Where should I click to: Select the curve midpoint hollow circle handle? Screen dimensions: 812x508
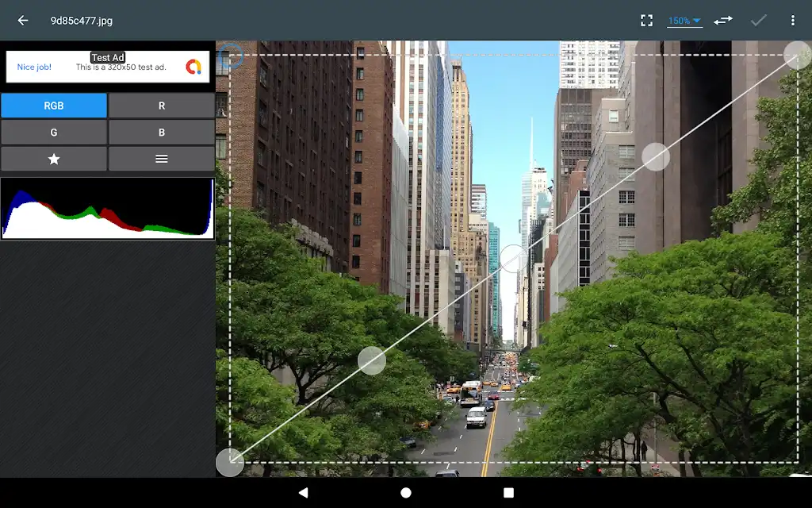tap(513, 259)
